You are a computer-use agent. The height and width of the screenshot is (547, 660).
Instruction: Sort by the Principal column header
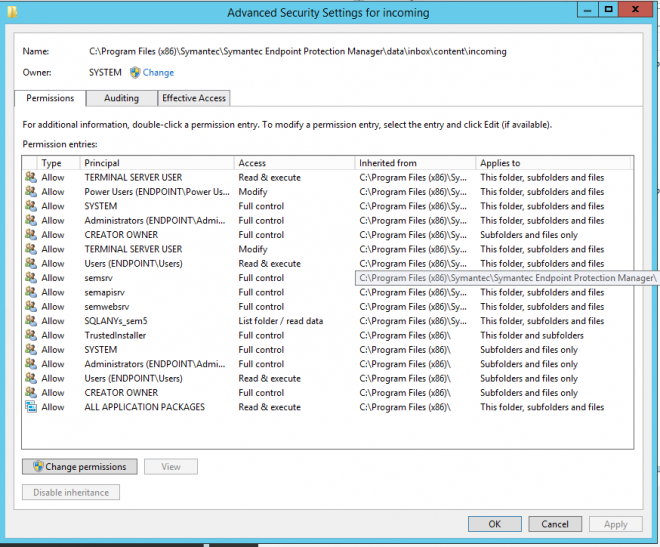point(157,163)
